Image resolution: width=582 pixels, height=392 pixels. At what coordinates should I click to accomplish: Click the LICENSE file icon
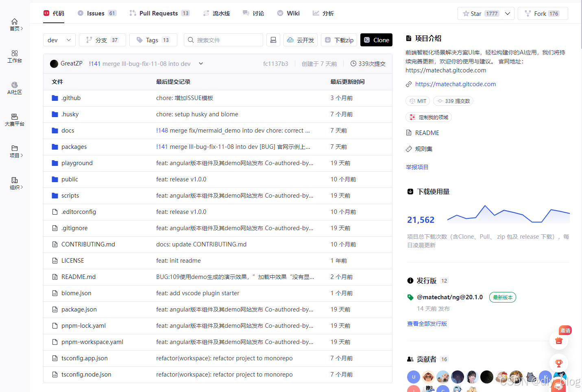pyautogui.click(x=55, y=261)
